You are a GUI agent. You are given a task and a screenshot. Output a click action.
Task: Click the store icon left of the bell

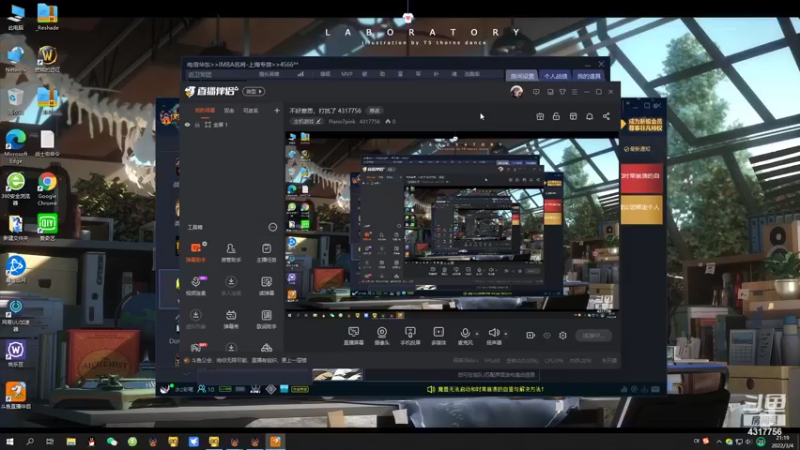tap(573, 116)
